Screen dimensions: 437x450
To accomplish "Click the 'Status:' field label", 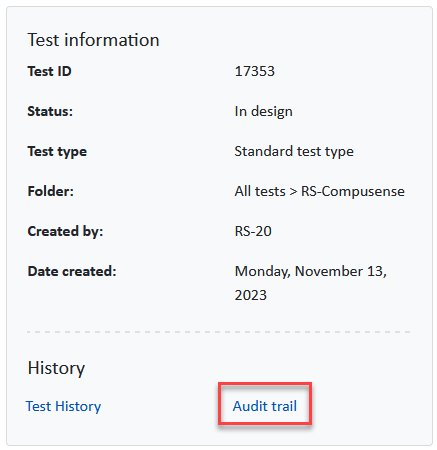I will tap(50, 111).
